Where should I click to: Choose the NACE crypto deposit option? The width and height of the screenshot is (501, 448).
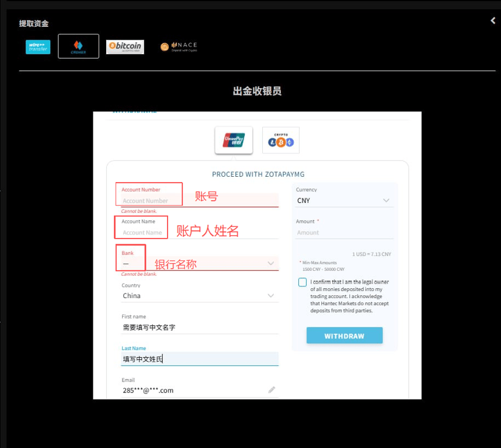179,47
